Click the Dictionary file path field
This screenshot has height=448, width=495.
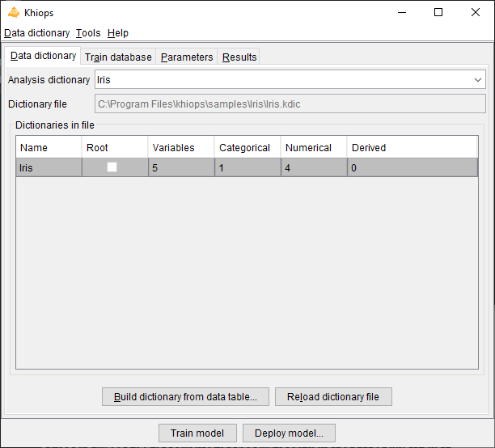click(x=290, y=104)
